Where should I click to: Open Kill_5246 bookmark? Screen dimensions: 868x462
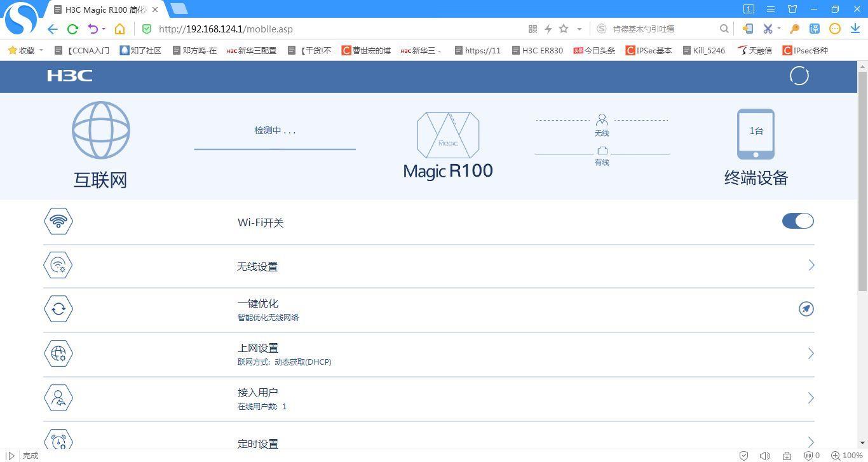point(704,50)
